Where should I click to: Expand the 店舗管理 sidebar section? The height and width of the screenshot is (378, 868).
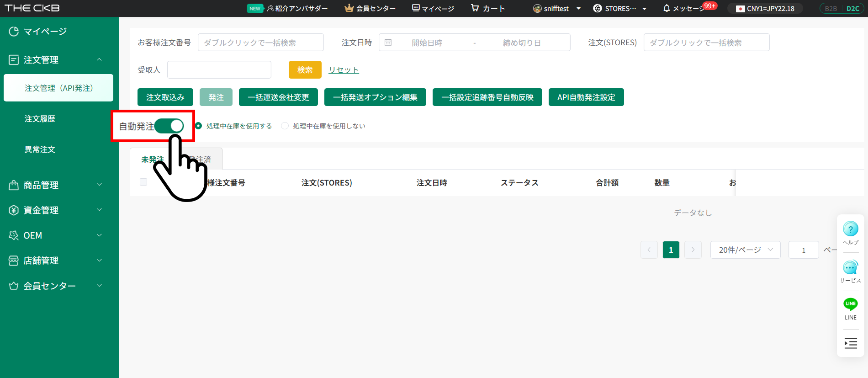click(100, 260)
